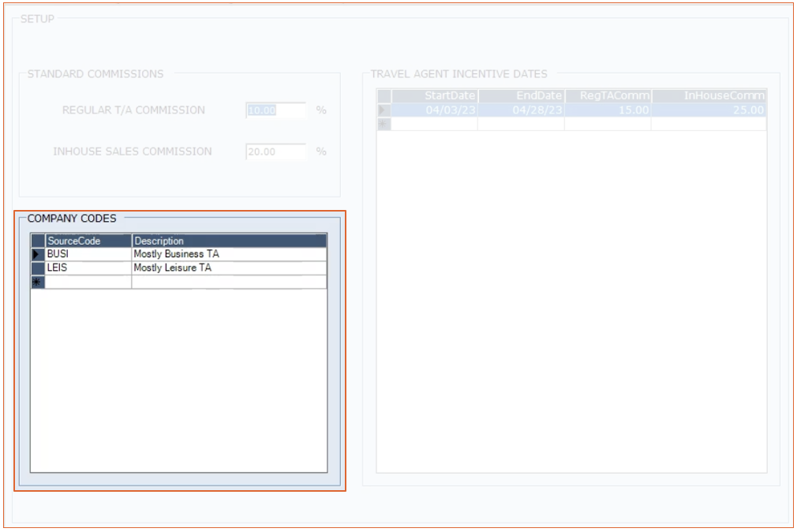The height and width of the screenshot is (532, 797).
Task: Click the StartDate column header
Action: [435, 96]
